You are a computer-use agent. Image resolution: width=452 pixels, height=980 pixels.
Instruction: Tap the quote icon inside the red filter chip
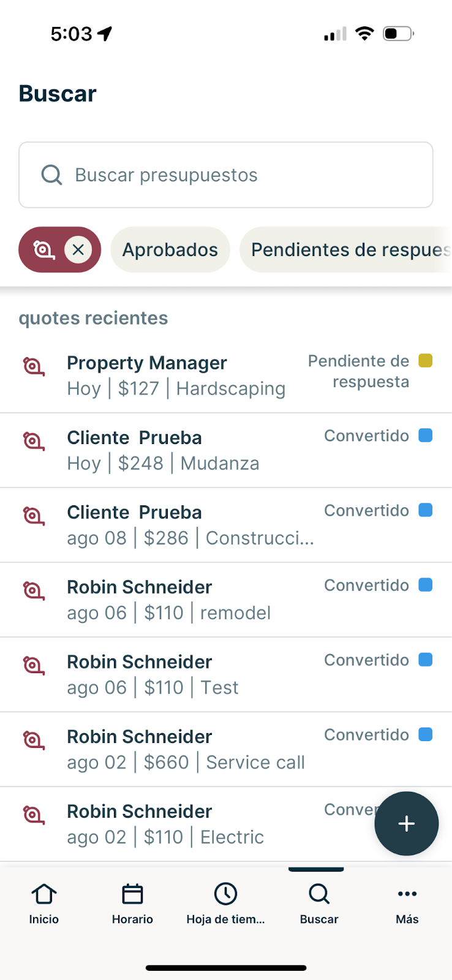click(x=44, y=250)
